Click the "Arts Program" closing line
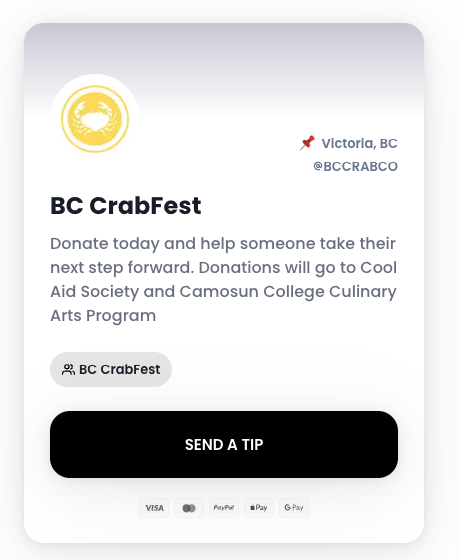460x560 pixels. click(x=103, y=316)
